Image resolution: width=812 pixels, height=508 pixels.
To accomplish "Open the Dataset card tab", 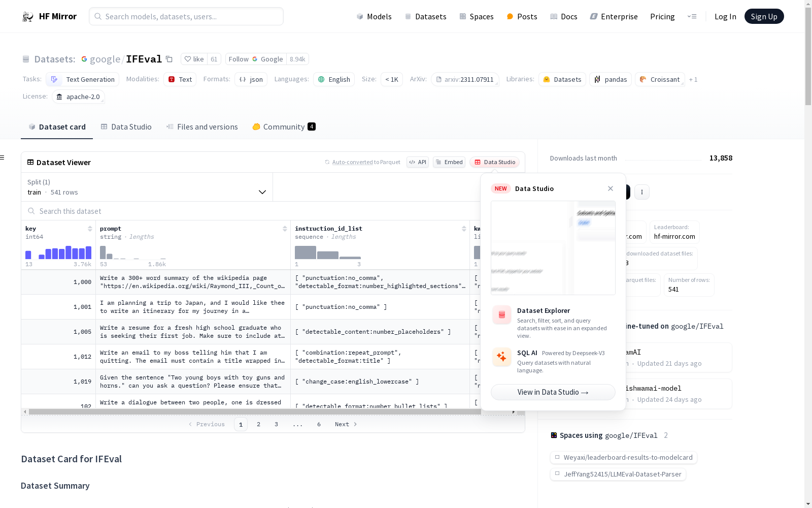I will (x=57, y=127).
